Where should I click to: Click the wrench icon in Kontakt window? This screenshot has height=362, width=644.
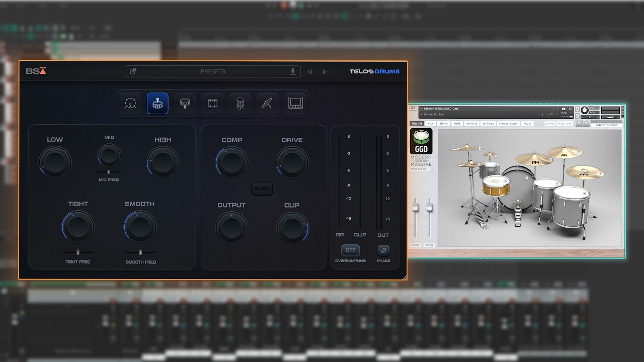pos(413,108)
